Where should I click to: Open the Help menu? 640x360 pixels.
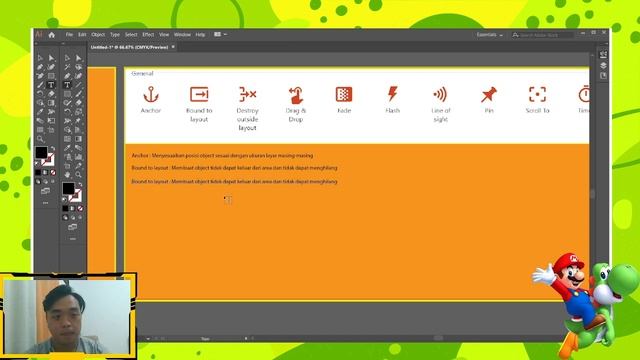[x=200, y=35]
